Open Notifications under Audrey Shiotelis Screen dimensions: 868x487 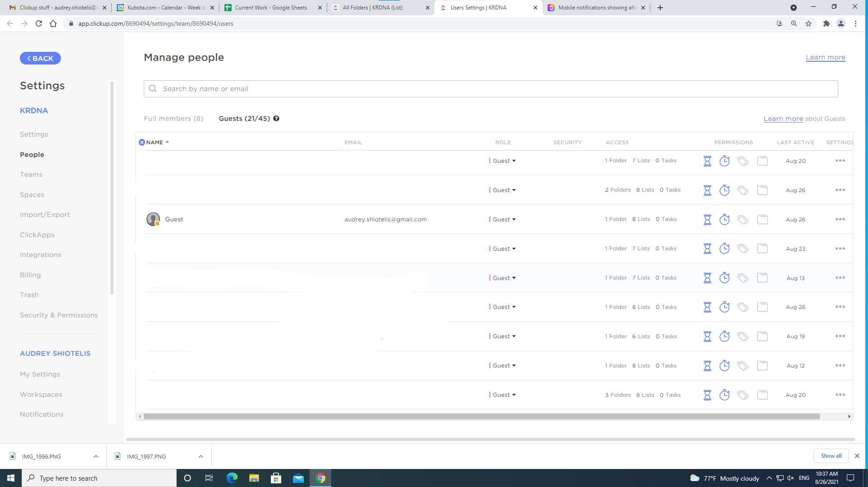click(x=41, y=414)
